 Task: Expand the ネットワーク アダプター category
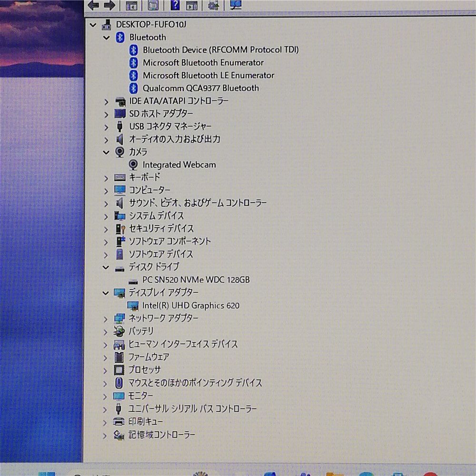coord(106,318)
